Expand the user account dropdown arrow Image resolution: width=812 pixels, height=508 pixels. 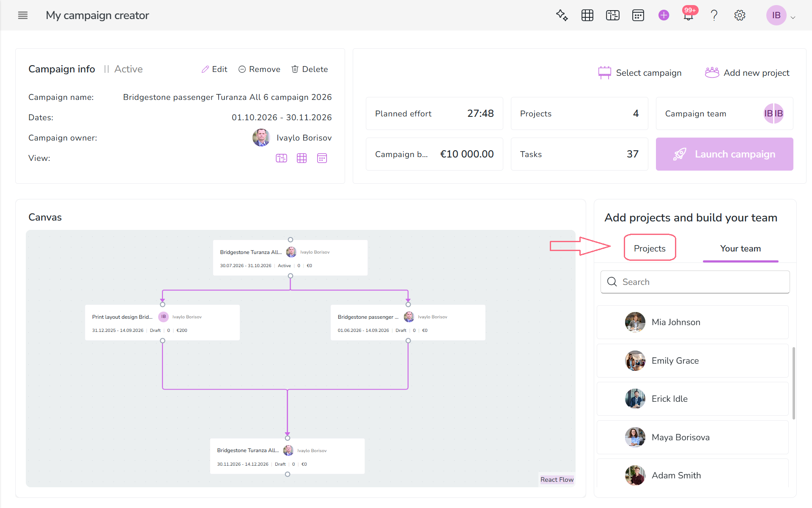(x=793, y=17)
